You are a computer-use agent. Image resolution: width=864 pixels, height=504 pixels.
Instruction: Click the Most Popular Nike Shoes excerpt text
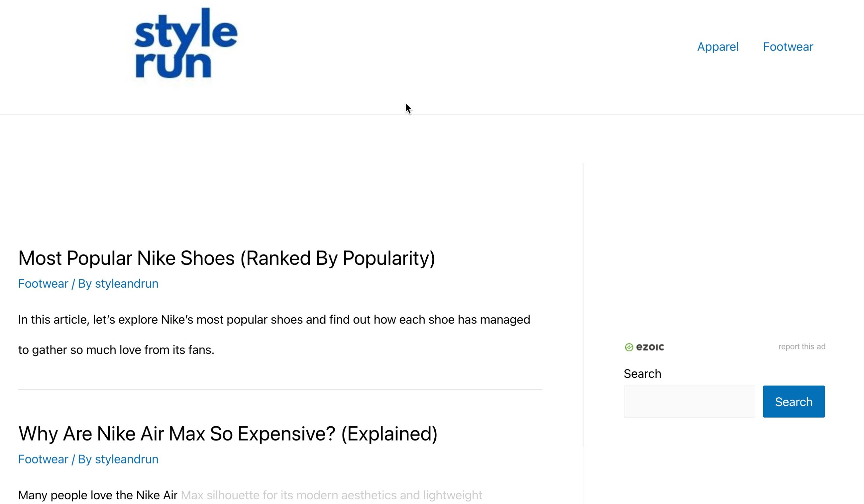tap(274, 320)
